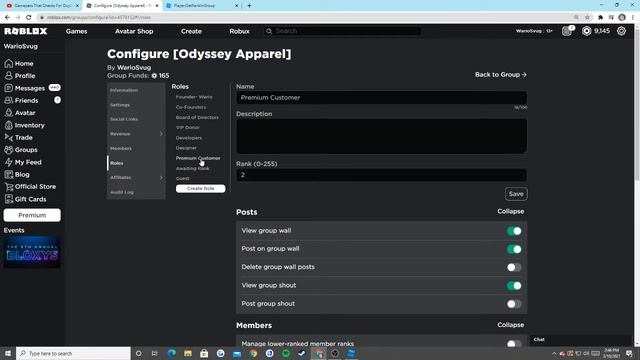Expand the Affiliates submenu arrow

point(161,178)
